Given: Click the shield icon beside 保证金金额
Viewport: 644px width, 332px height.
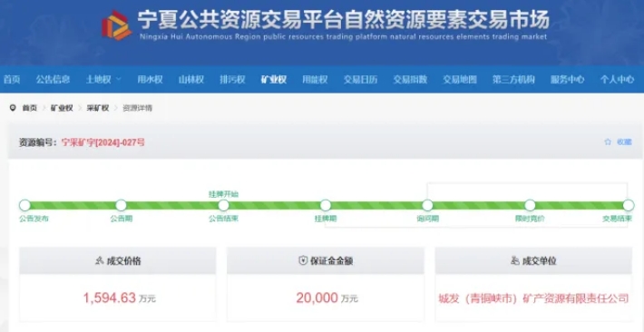Looking at the screenshot, I should pos(303,260).
